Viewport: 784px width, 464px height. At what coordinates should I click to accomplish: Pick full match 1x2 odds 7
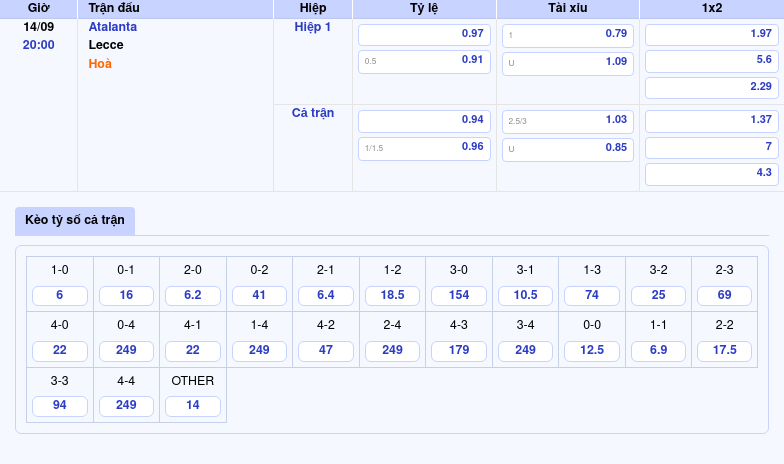(x=712, y=148)
